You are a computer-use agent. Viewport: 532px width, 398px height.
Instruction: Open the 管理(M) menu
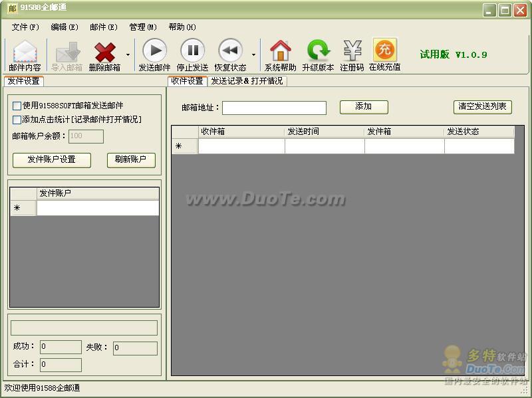coord(143,27)
